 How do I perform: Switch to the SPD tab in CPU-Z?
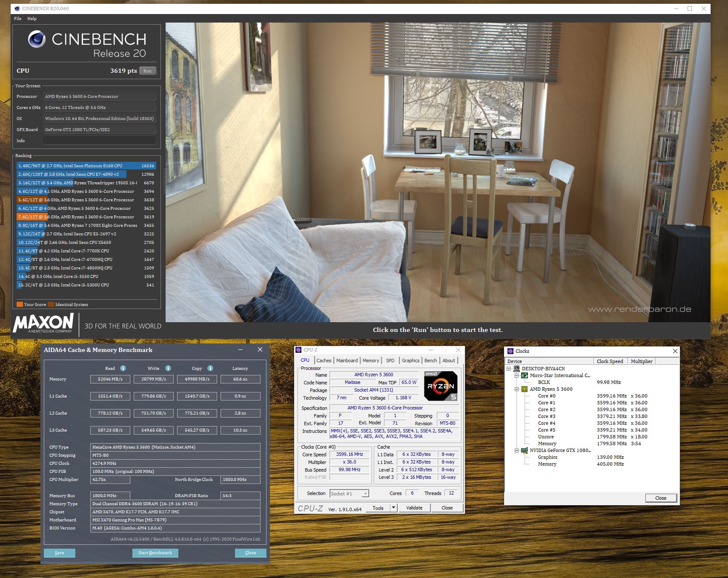tap(390, 361)
